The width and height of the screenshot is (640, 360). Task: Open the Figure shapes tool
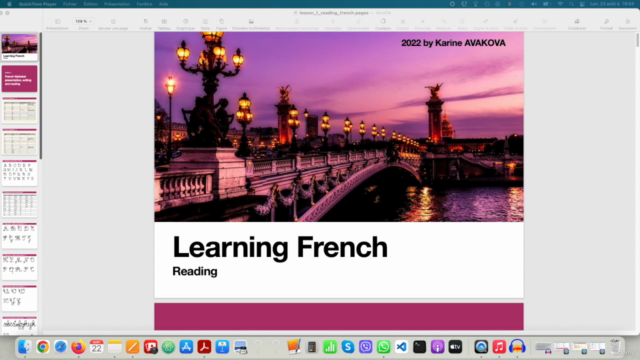pos(221,24)
